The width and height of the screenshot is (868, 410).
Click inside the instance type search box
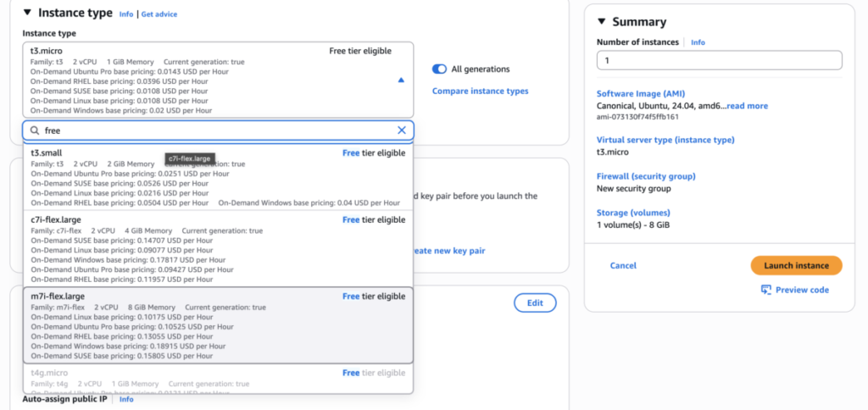[x=212, y=130]
